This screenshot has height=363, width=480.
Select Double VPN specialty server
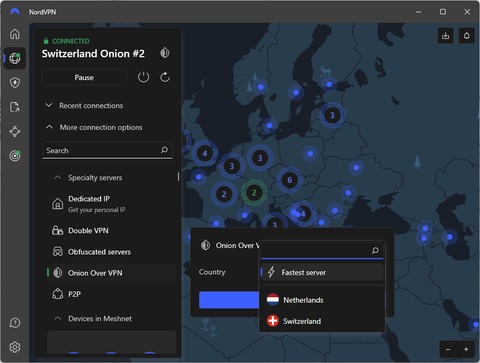(111, 230)
